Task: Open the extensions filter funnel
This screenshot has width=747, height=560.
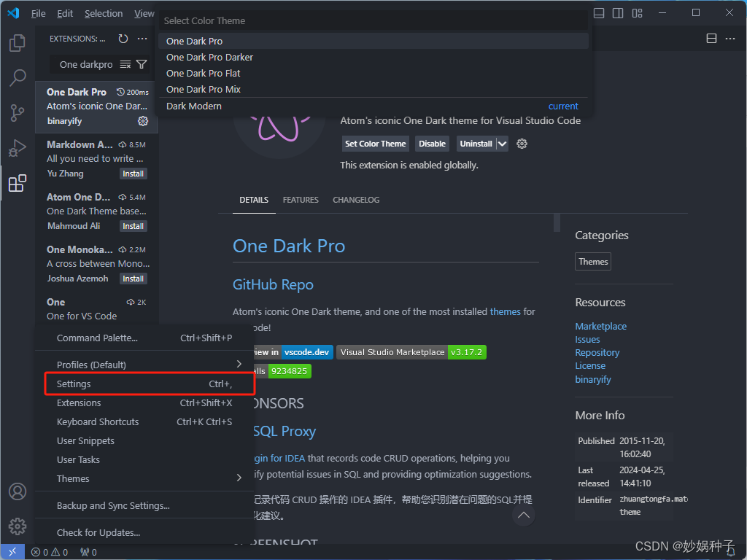Action: (x=142, y=64)
